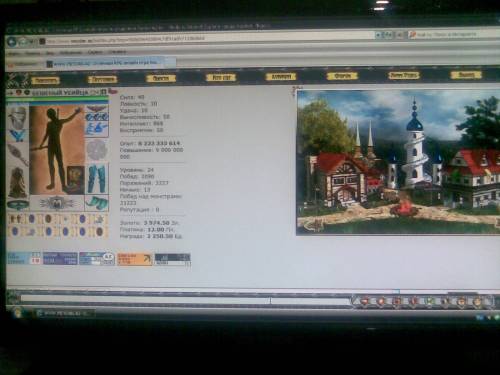
Task: Select the round gray shield slot
Action: coord(97,150)
